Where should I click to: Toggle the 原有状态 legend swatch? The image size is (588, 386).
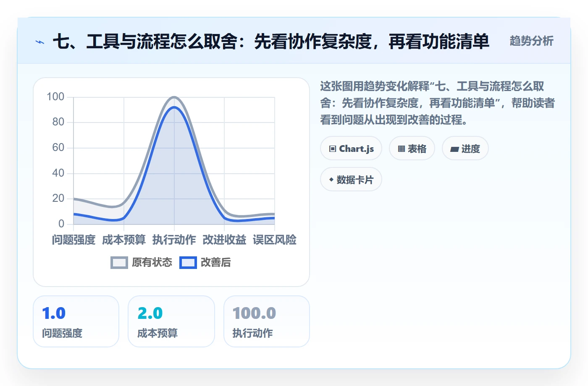pyautogui.click(x=119, y=263)
